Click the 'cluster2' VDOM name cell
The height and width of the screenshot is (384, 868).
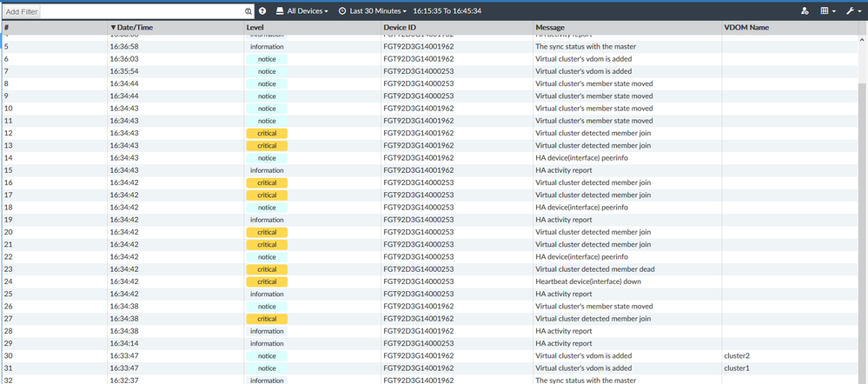(x=737, y=356)
